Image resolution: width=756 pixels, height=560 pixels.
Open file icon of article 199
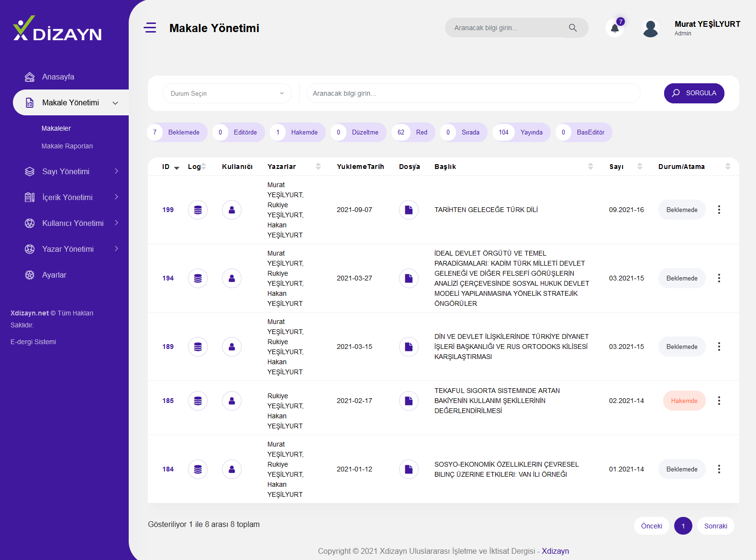point(409,210)
